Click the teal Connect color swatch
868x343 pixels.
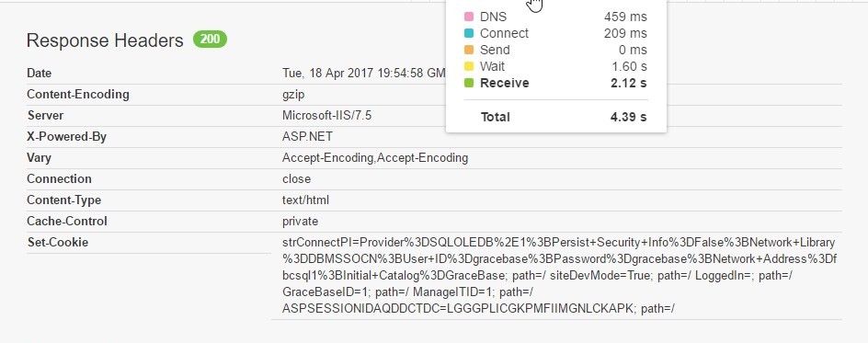pos(468,34)
